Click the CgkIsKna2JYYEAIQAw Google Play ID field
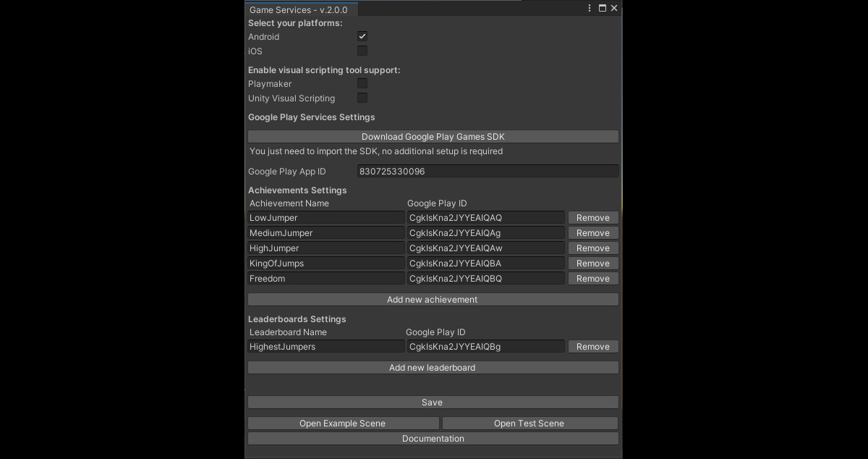The height and width of the screenshot is (459, 868). pos(485,248)
